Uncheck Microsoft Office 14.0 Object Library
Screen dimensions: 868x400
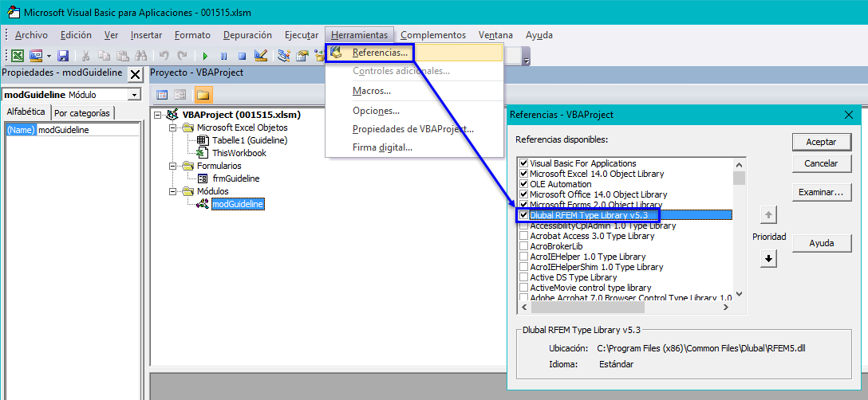pos(523,194)
